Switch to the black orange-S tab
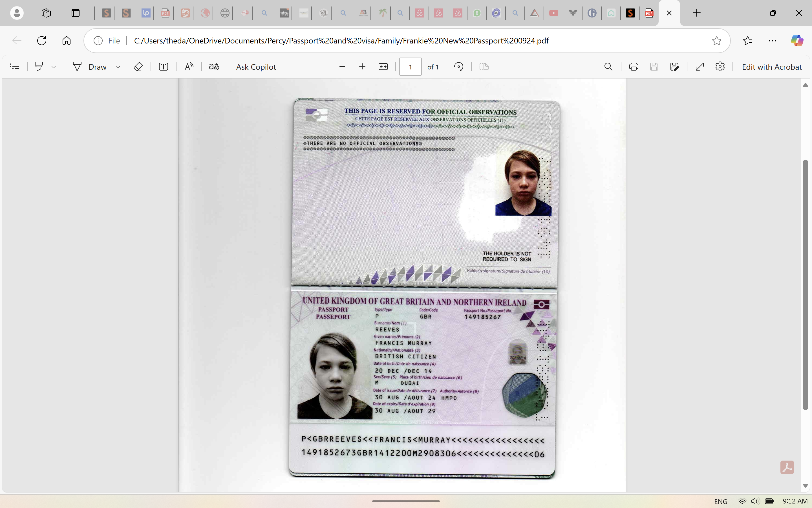 click(630, 13)
